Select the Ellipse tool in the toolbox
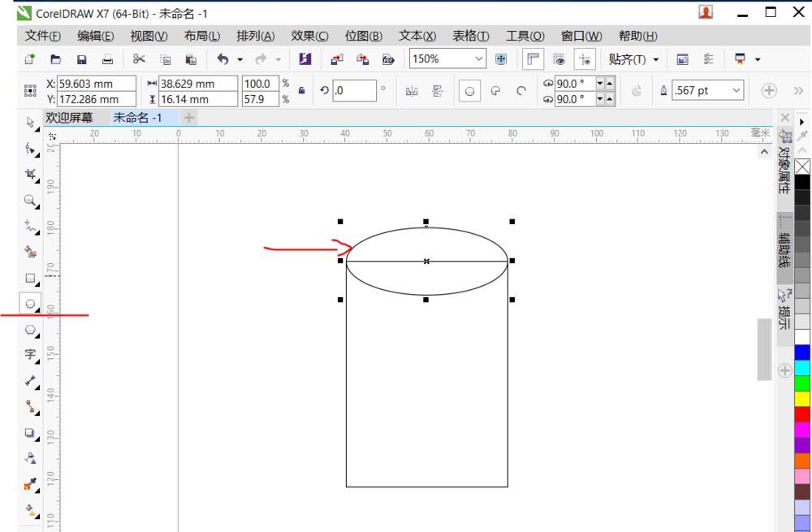This screenshot has height=532, width=812. click(30, 303)
